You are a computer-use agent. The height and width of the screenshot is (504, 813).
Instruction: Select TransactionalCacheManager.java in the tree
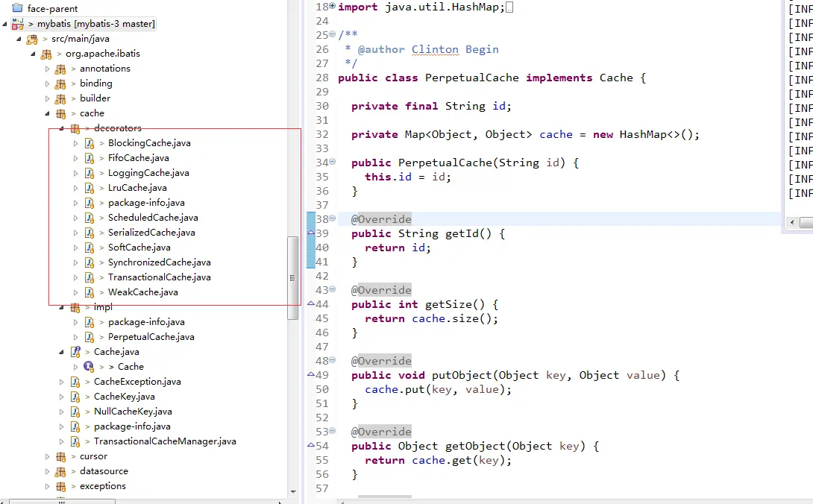(x=165, y=442)
